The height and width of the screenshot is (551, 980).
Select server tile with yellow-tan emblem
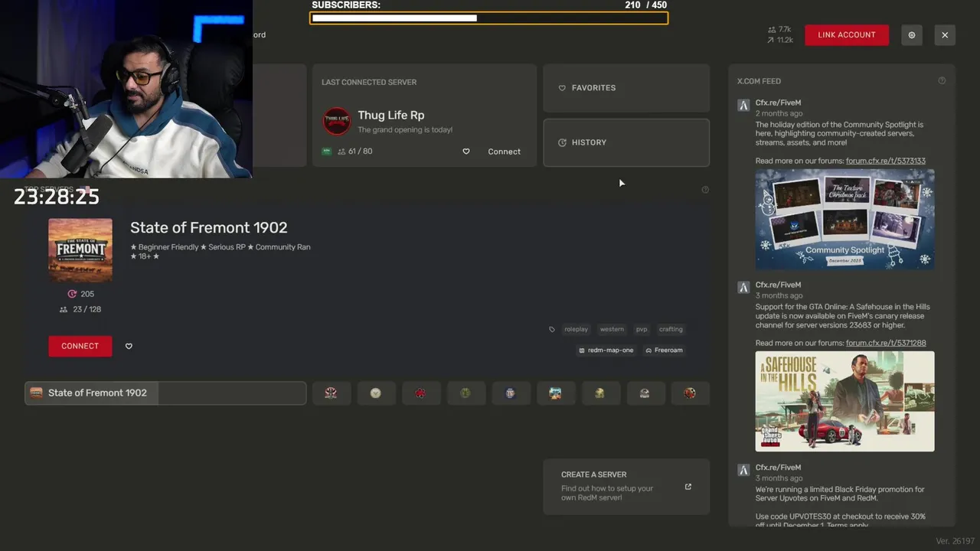click(600, 393)
